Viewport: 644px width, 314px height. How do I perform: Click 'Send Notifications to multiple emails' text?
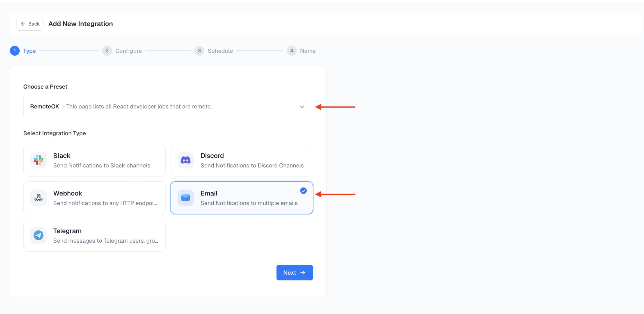coord(249,203)
